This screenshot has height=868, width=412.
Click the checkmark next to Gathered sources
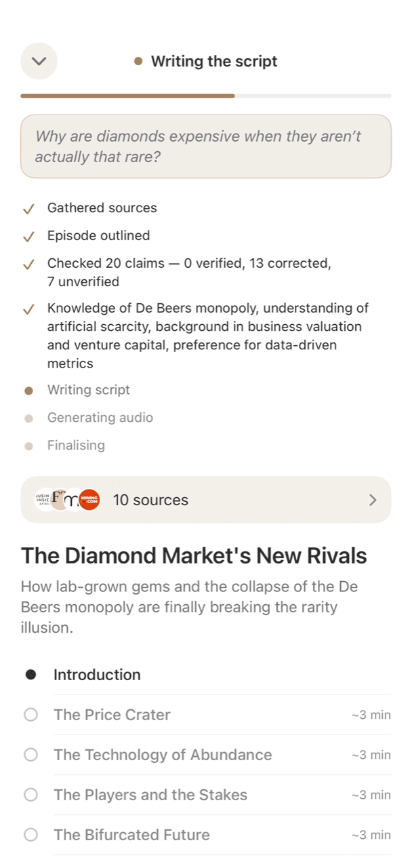pos(28,209)
